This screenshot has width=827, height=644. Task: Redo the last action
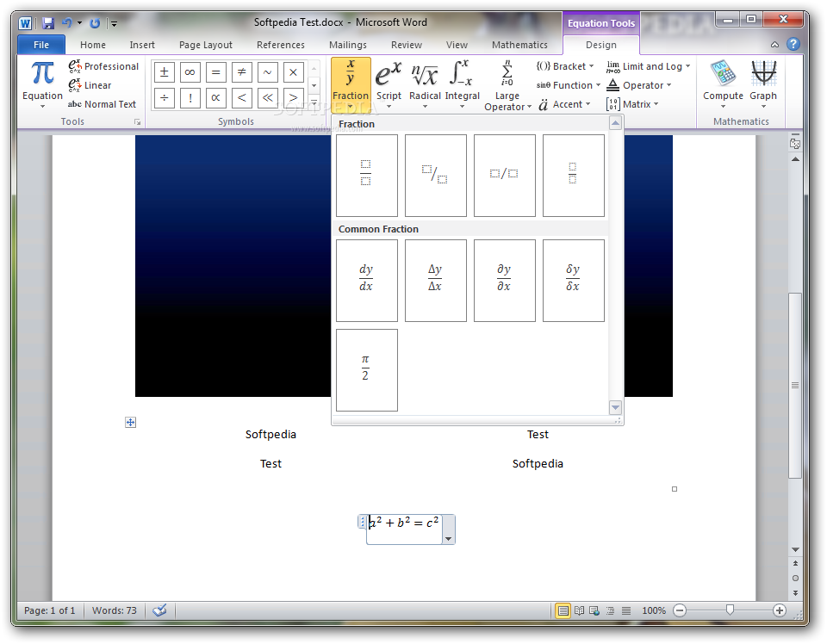coord(95,23)
